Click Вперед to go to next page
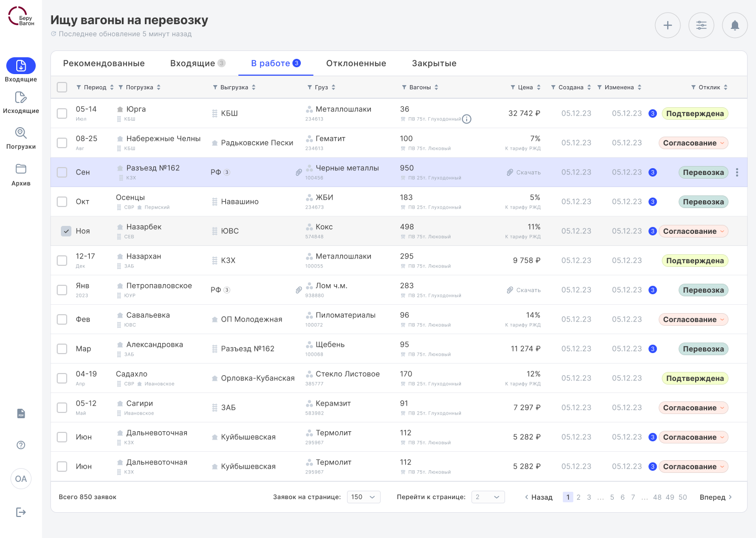 pos(716,497)
